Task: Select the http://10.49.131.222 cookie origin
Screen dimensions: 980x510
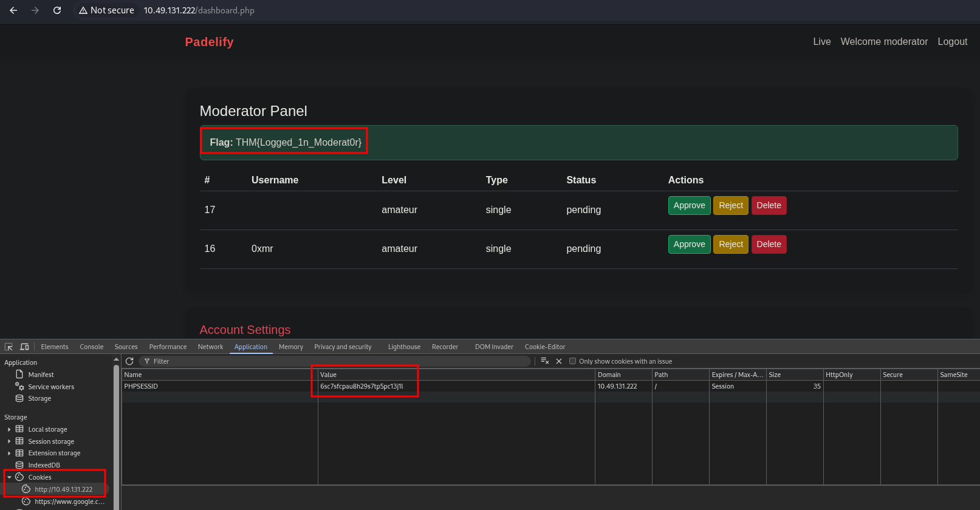Action: point(63,489)
